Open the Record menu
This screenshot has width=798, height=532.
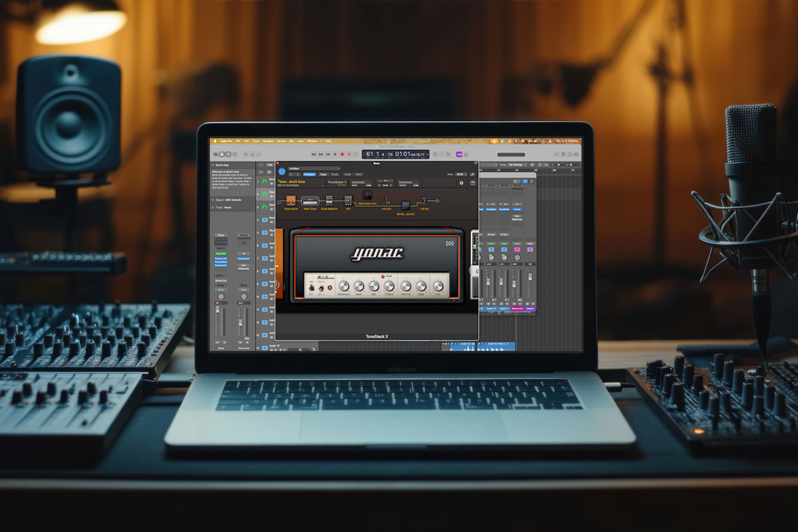pyautogui.click(x=282, y=141)
